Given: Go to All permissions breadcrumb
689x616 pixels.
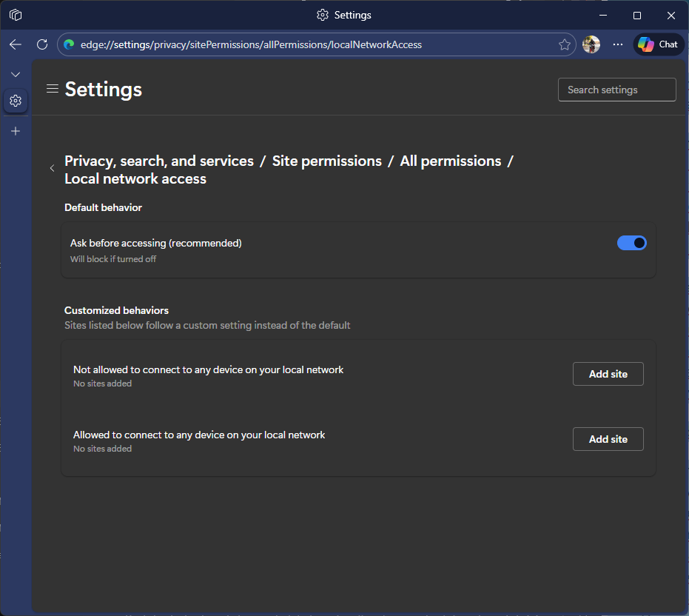Looking at the screenshot, I should (x=450, y=161).
